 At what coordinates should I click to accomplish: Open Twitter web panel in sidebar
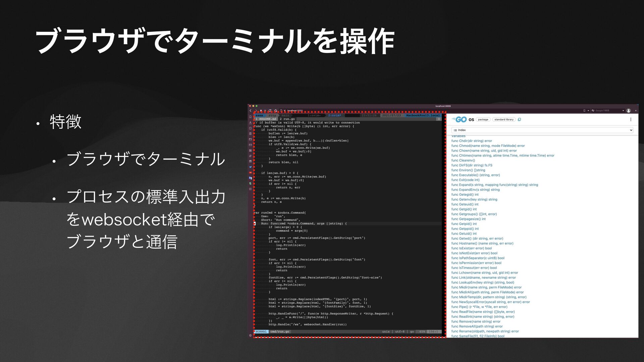click(x=251, y=167)
